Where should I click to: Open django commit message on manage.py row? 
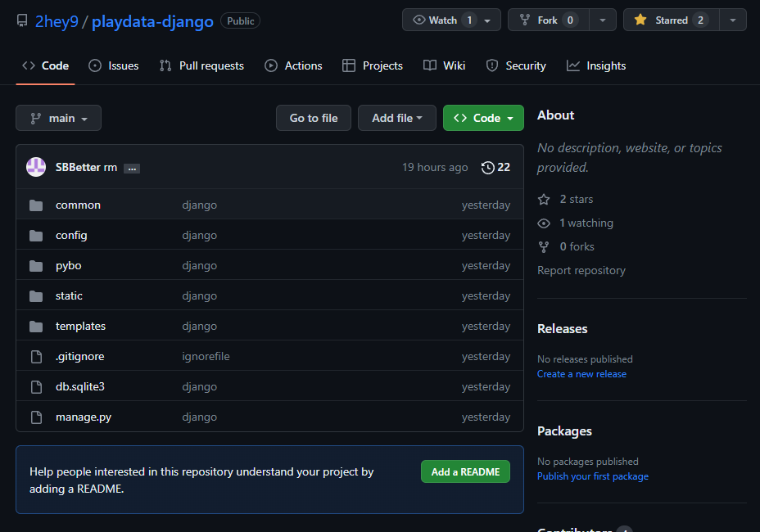[200, 417]
